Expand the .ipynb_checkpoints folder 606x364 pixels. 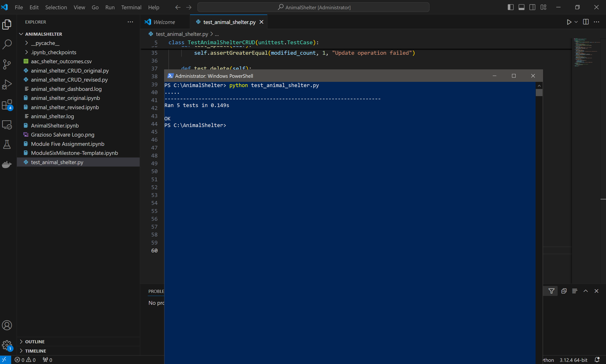click(26, 52)
